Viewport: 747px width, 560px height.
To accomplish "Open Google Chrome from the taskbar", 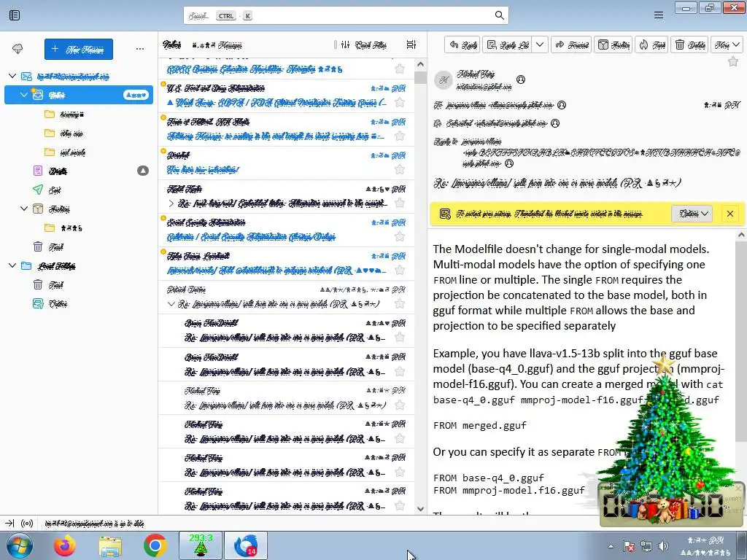I will coord(155,545).
